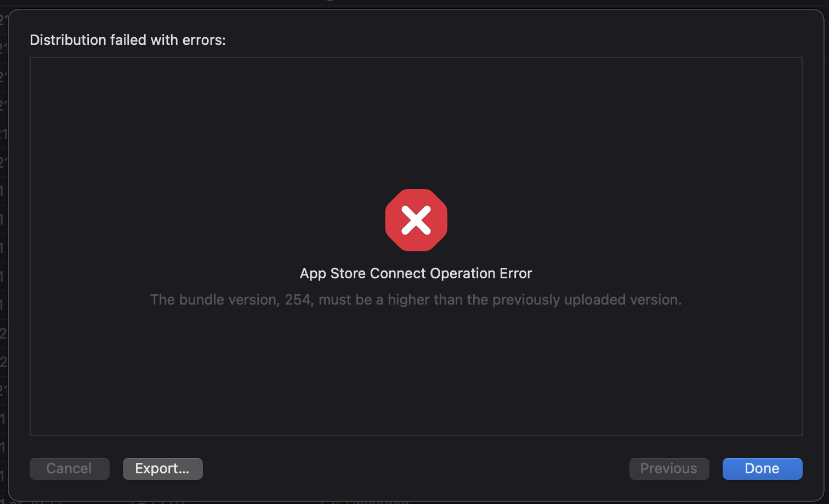This screenshot has width=829, height=504.
Task: Select the App Store Connect Operation Error title
Action: point(416,273)
